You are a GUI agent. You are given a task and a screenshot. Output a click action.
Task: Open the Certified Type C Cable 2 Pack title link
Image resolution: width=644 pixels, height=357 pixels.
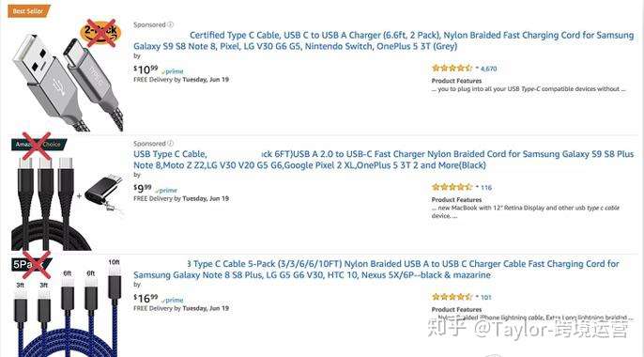[x=384, y=40]
